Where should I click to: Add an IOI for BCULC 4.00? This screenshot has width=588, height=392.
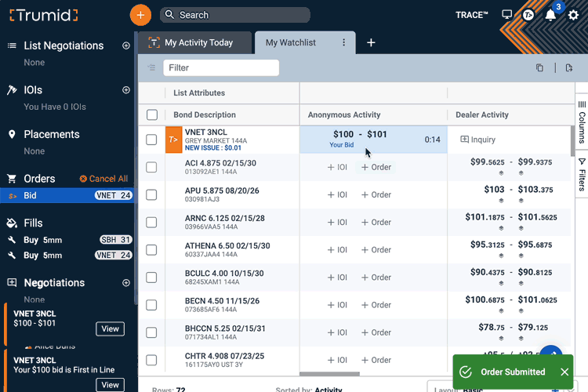tap(337, 278)
